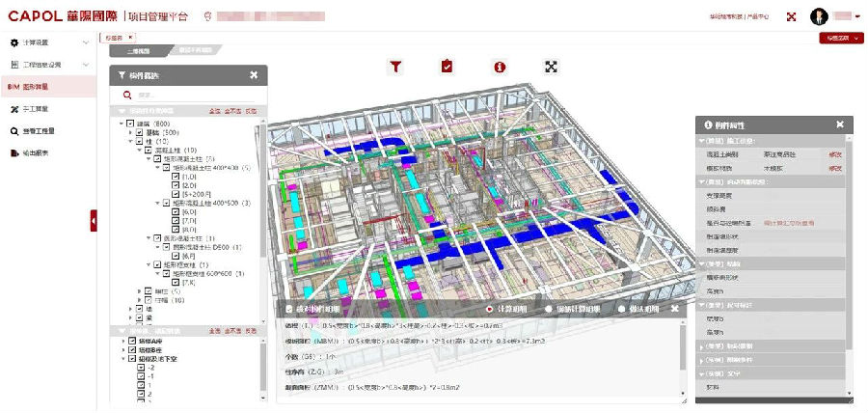Screen dimensions: 868x413
Task: Click the fullscreen icon in the top header
Action: pyautogui.click(x=791, y=16)
